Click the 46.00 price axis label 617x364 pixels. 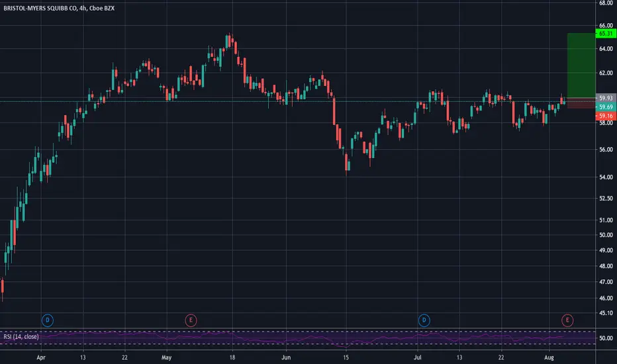pos(606,298)
